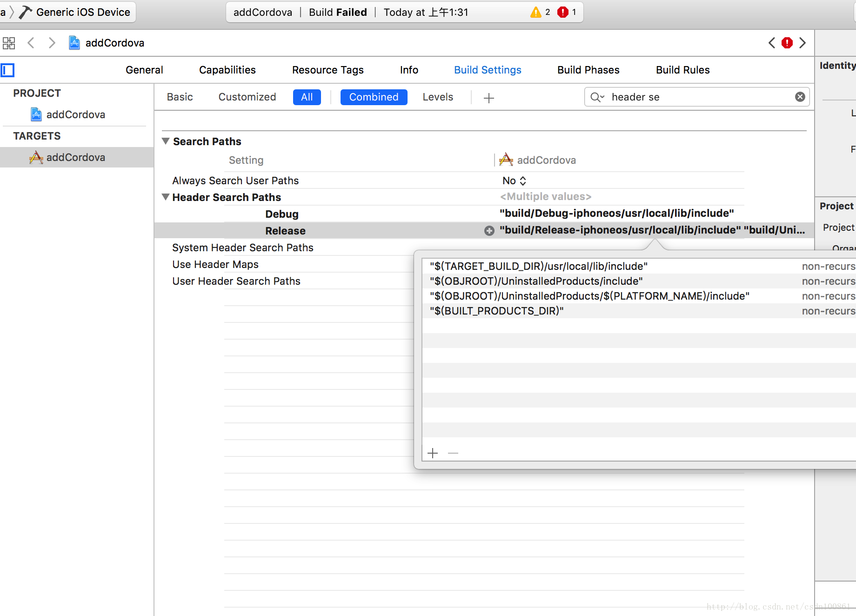
Task: Switch to Combined view
Action: click(374, 97)
